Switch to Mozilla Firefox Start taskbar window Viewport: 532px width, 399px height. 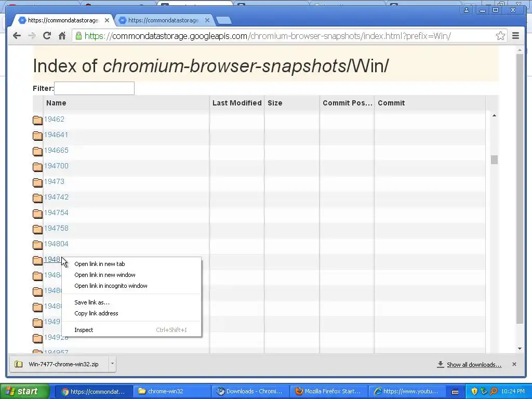[x=328, y=391]
